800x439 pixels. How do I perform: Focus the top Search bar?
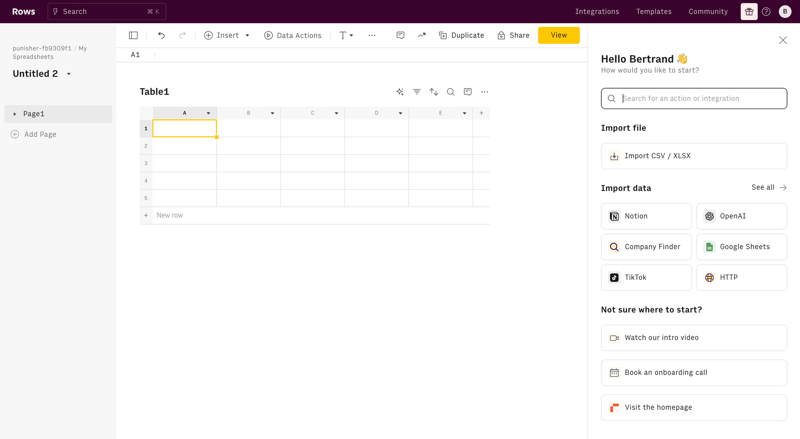coord(106,11)
